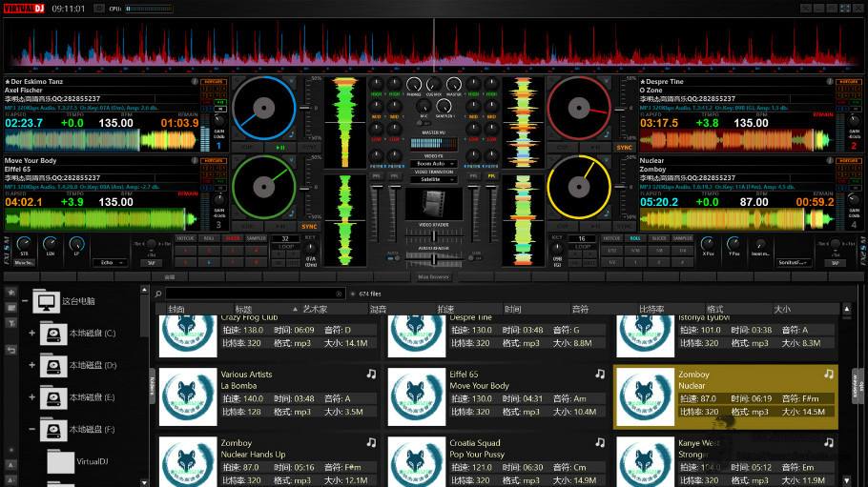Screen dimensions: 868x487
Task: Open the Echo effect dropdown
Action: (x=110, y=263)
